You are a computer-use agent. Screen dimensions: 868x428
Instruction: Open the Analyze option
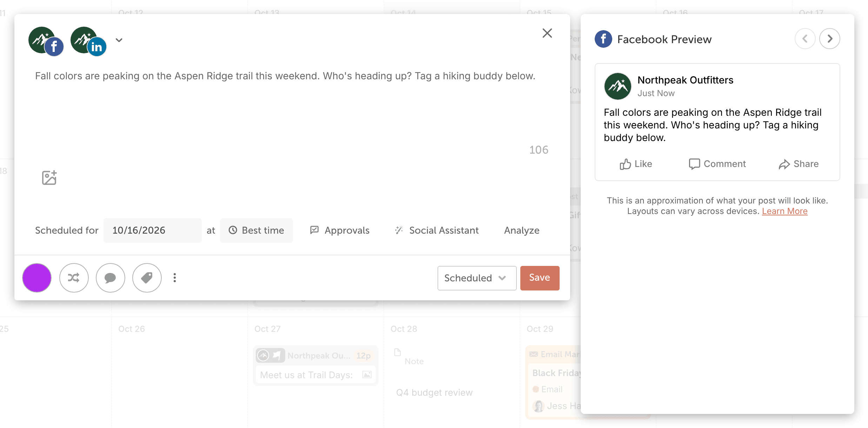(x=522, y=230)
